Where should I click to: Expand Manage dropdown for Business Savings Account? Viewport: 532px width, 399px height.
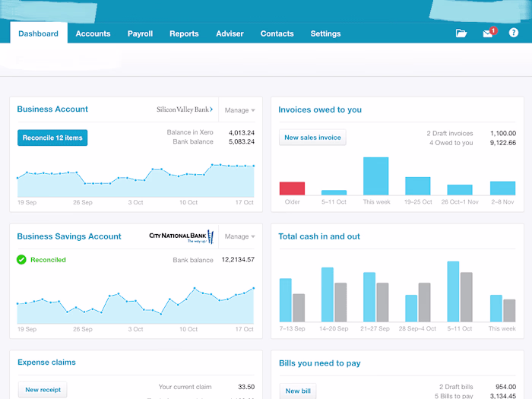click(x=240, y=236)
